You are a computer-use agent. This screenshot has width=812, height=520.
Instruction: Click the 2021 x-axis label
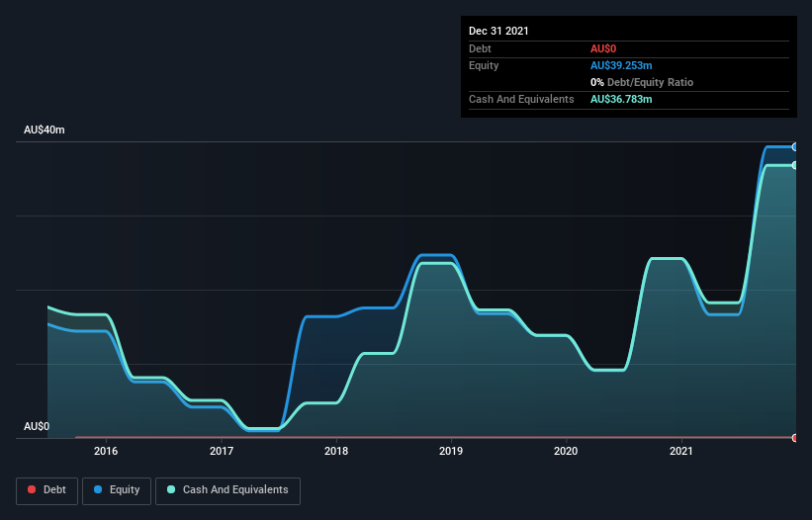click(681, 451)
